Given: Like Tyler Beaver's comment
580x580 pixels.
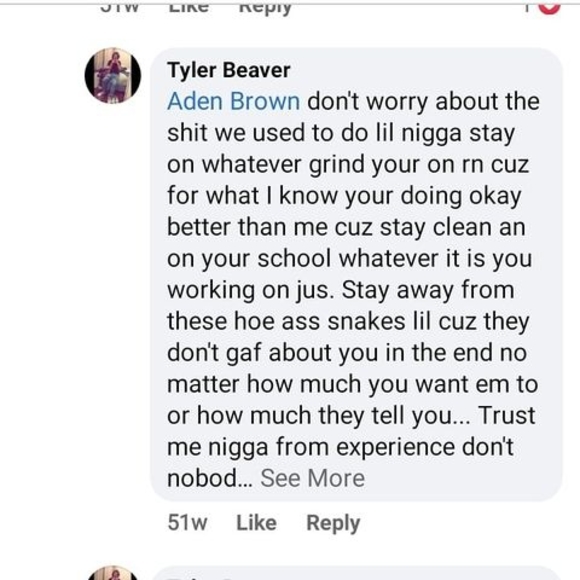Looking at the screenshot, I should (256, 523).
